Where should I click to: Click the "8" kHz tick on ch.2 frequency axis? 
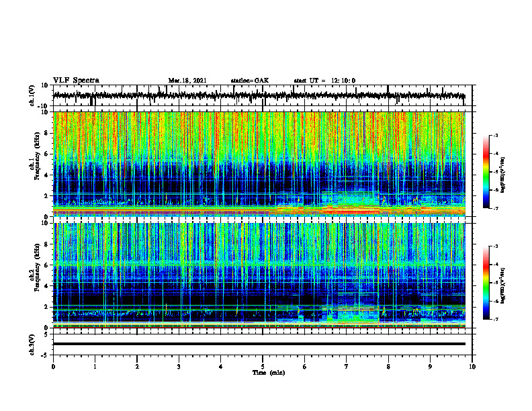(47, 244)
